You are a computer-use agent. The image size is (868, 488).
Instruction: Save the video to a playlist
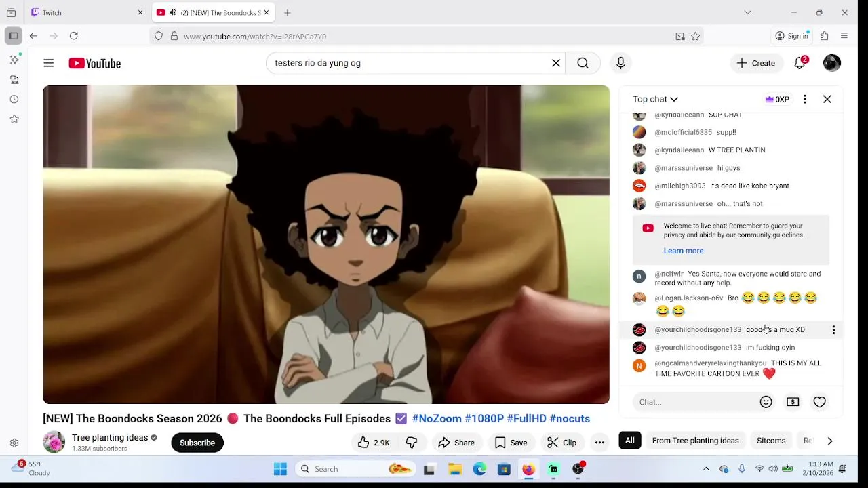coord(511,443)
